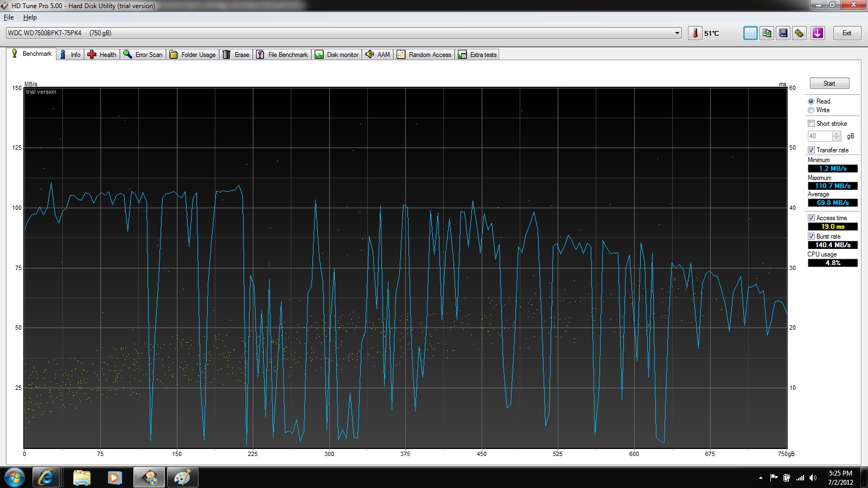Enable the Short stroke checkbox
Screen dimensions: 868x488
811,124
